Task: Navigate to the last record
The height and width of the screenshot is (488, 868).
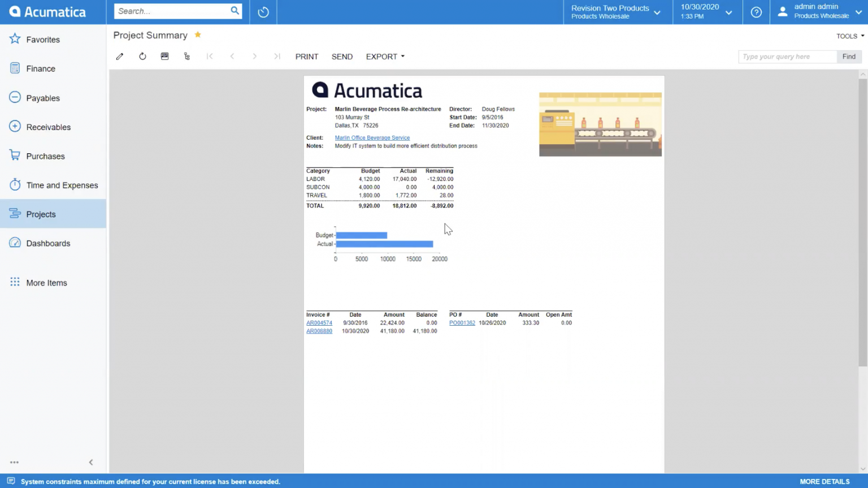Action: (277, 56)
